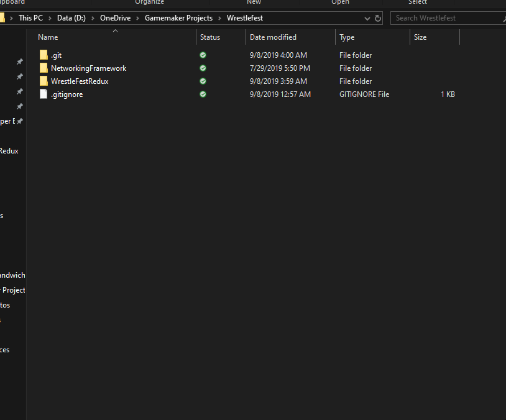This screenshot has height=420, width=506.
Task: Click the date 9/8/2019 12:57 AM
Action: click(280, 94)
